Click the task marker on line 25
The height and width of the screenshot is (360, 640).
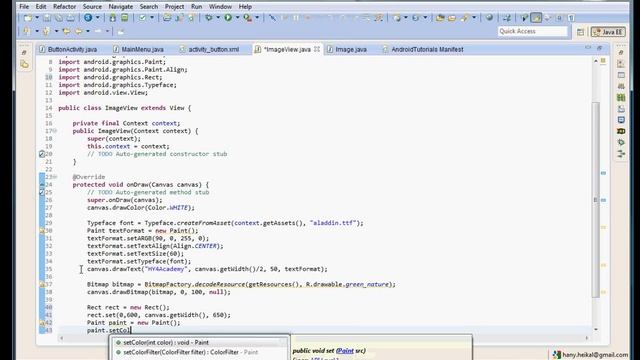tap(42, 192)
